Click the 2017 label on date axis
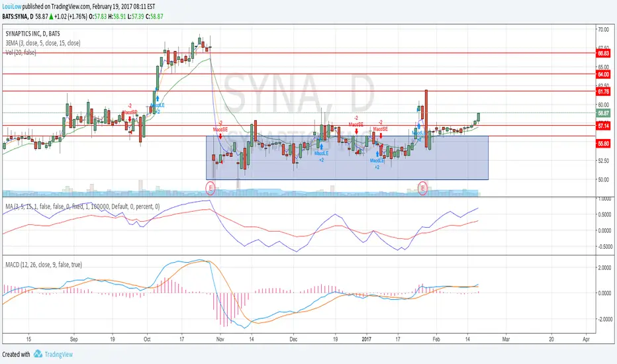The width and height of the screenshot is (617, 364). coord(366,340)
